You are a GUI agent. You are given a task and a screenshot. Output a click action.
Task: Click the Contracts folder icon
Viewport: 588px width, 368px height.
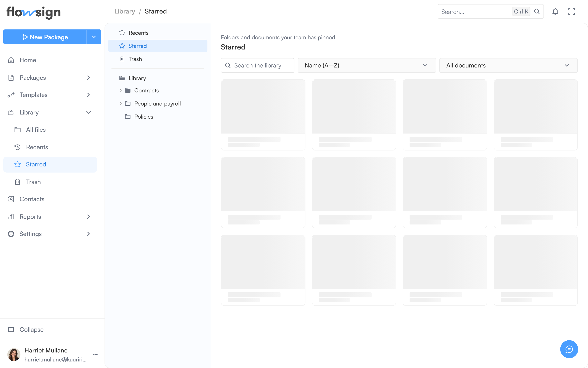pyautogui.click(x=128, y=91)
